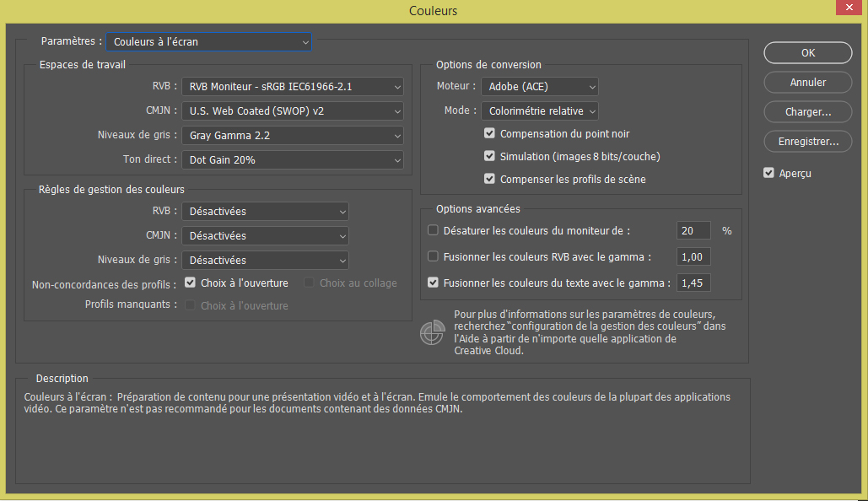
Task: Click the desaturation percentage field
Action: point(693,229)
